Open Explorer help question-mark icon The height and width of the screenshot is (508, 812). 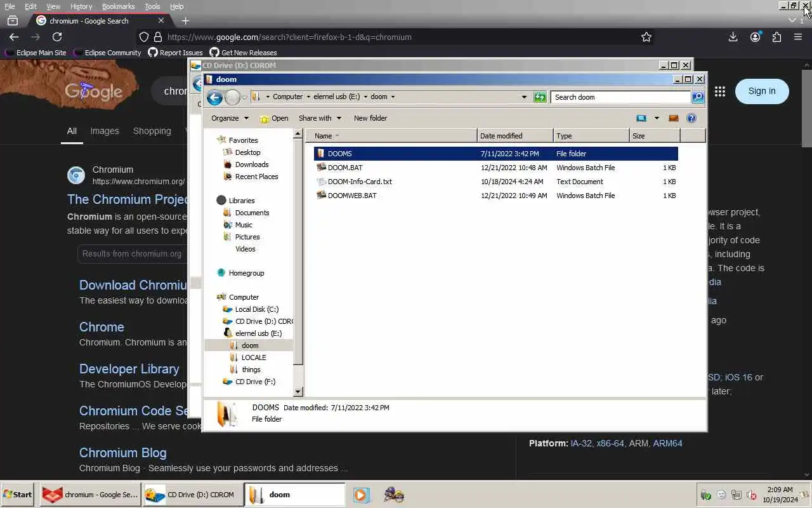[691, 118]
